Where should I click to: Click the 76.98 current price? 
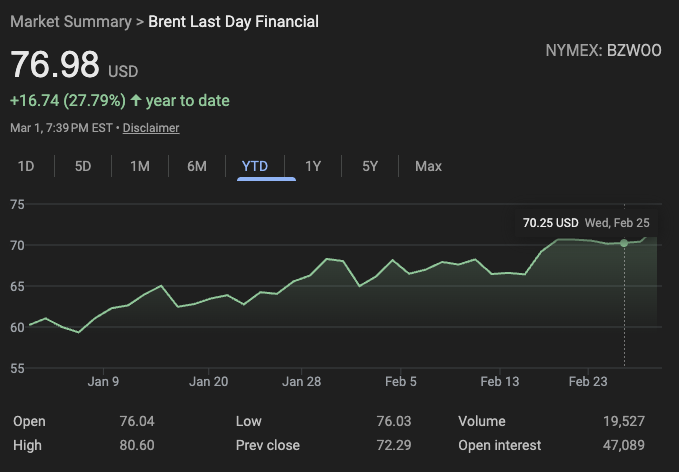(x=55, y=65)
